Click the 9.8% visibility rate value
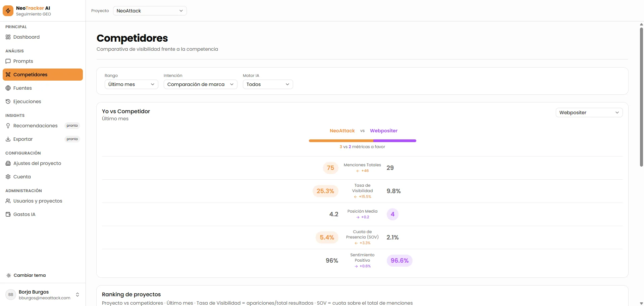Screen dimensions: 644x306 (x=393, y=191)
